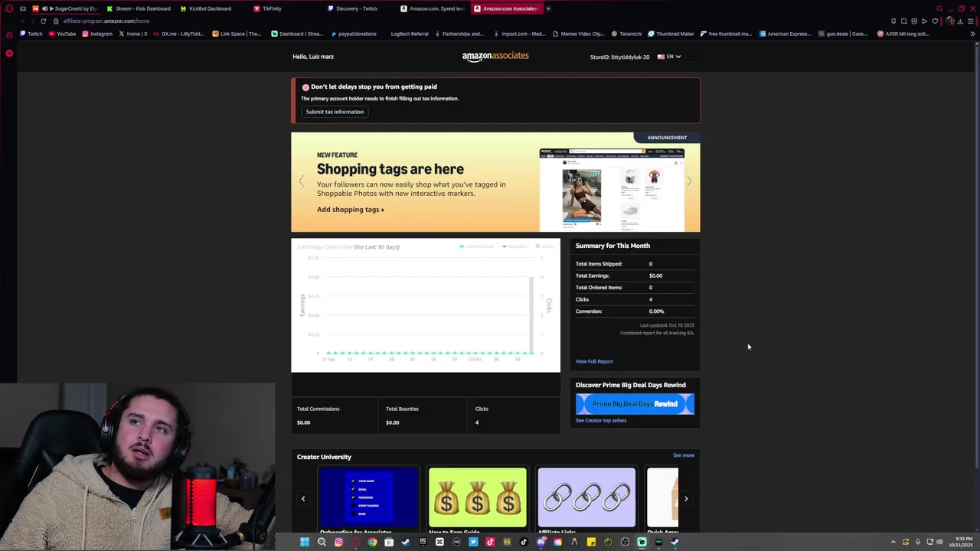The width and height of the screenshot is (980, 551).
Task: Open Google Chrome from the taskbar
Action: point(372,542)
